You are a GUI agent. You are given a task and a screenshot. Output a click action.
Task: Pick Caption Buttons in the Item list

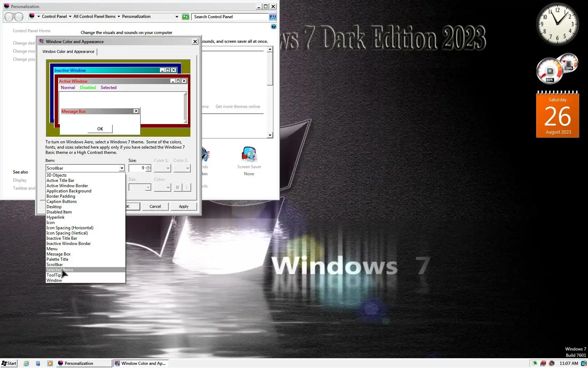tap(85, 202)
